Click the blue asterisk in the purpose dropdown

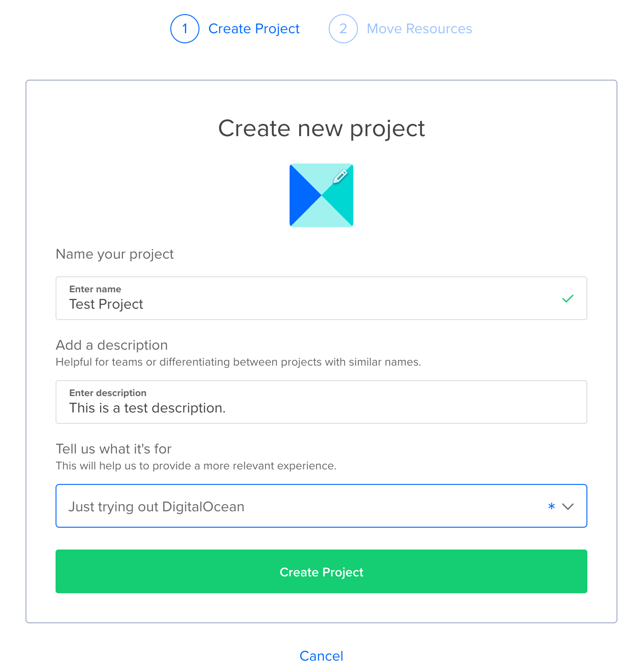tap(551, 507)
